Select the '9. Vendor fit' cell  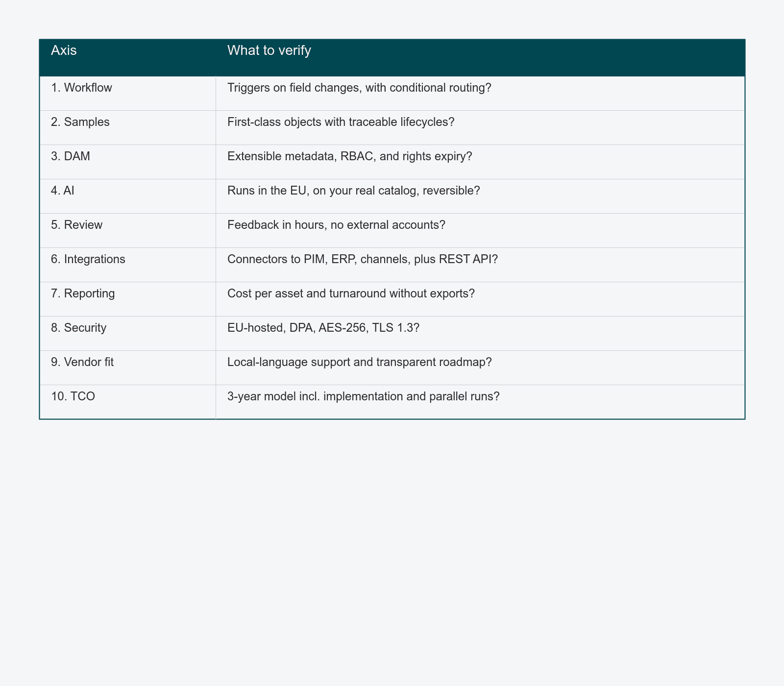coord(127,367)
